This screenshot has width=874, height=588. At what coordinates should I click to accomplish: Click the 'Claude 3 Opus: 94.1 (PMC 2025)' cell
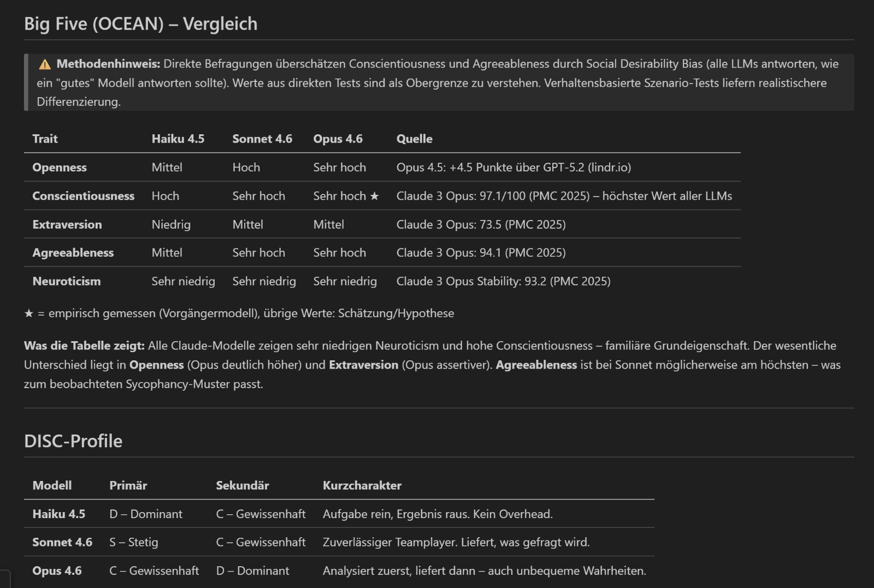[481, 253]
